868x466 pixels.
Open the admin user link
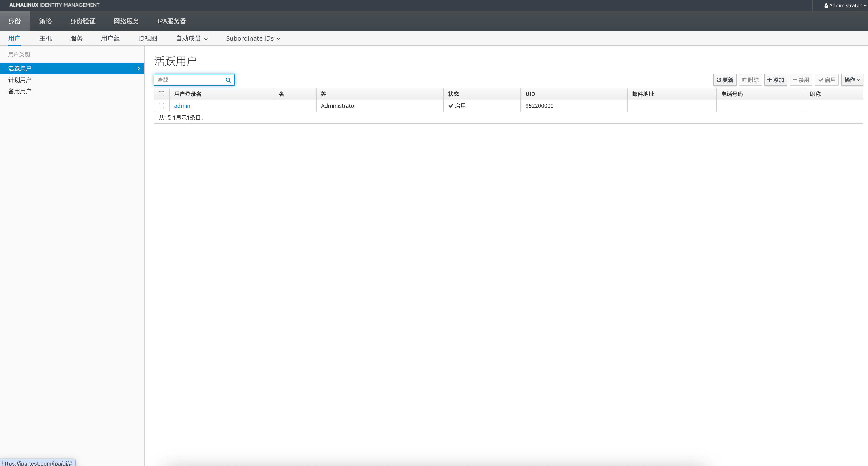182,106
